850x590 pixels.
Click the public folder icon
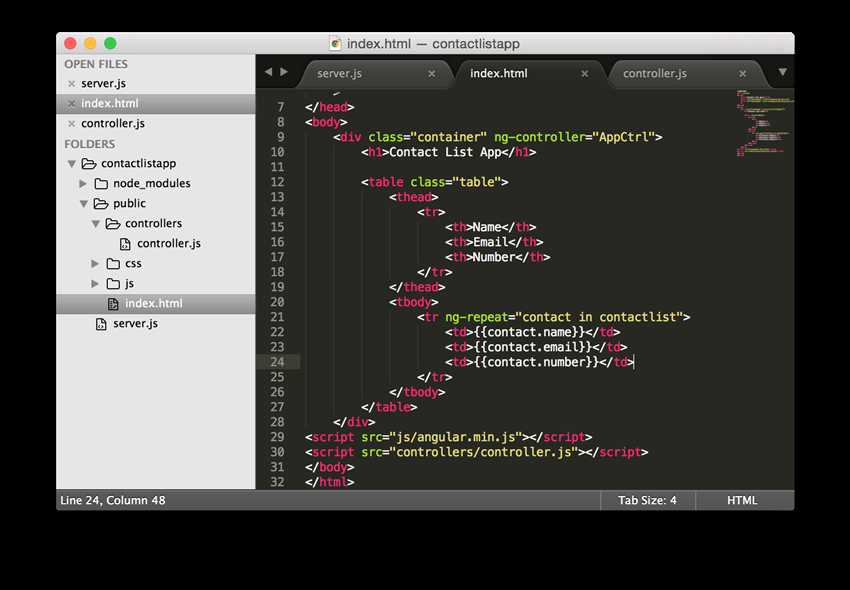click(x=101, y=204)
